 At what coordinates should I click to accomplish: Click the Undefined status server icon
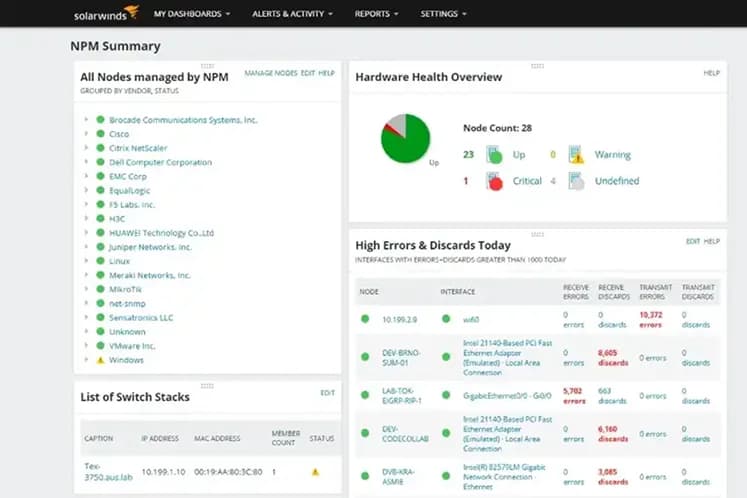pos(576,181)
